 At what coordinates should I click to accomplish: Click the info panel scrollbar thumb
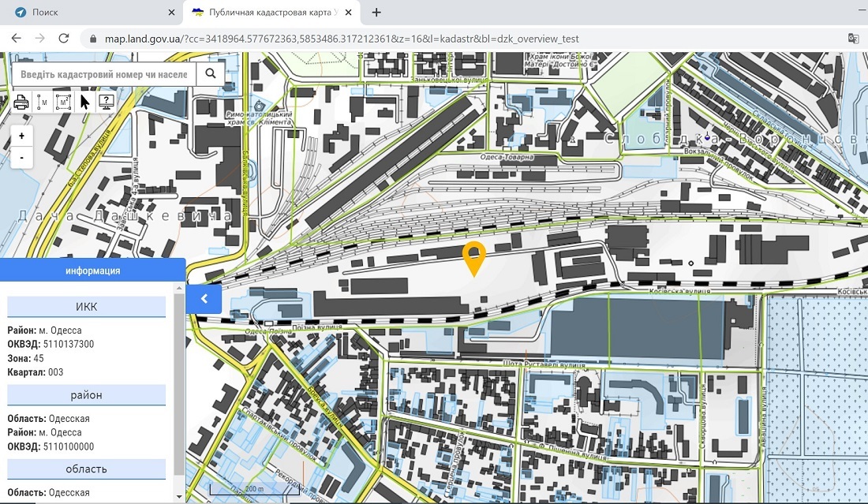tap(179, 383)
